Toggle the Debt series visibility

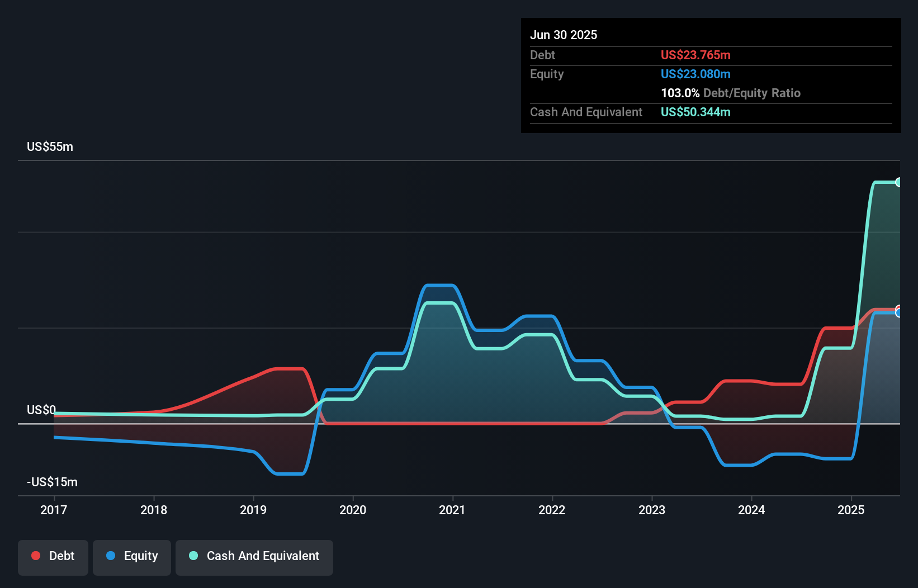53,557
